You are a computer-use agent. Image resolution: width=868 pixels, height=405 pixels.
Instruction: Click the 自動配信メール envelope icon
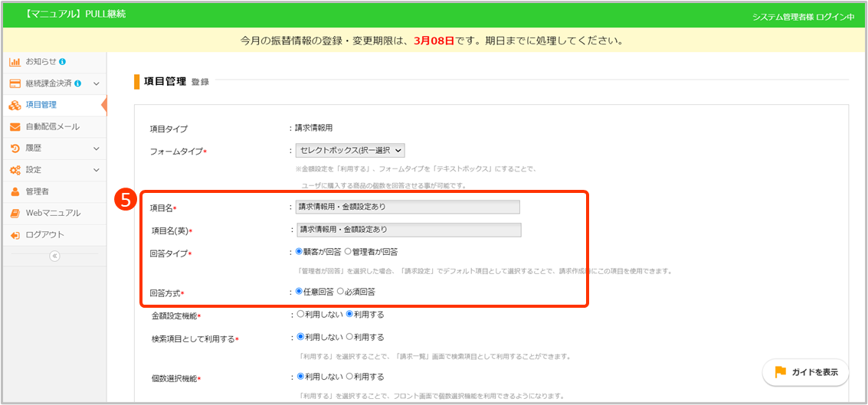point(15,126)
